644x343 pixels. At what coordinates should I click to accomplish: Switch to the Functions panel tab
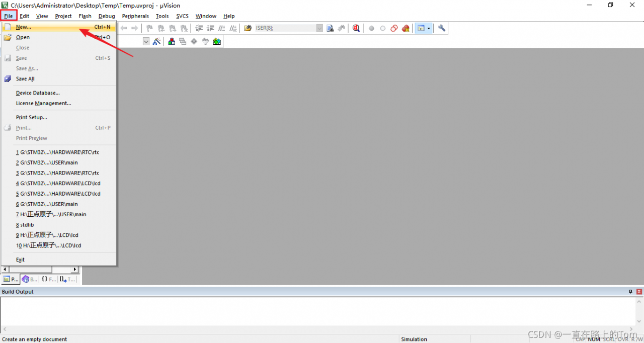(x=48, y=279)
